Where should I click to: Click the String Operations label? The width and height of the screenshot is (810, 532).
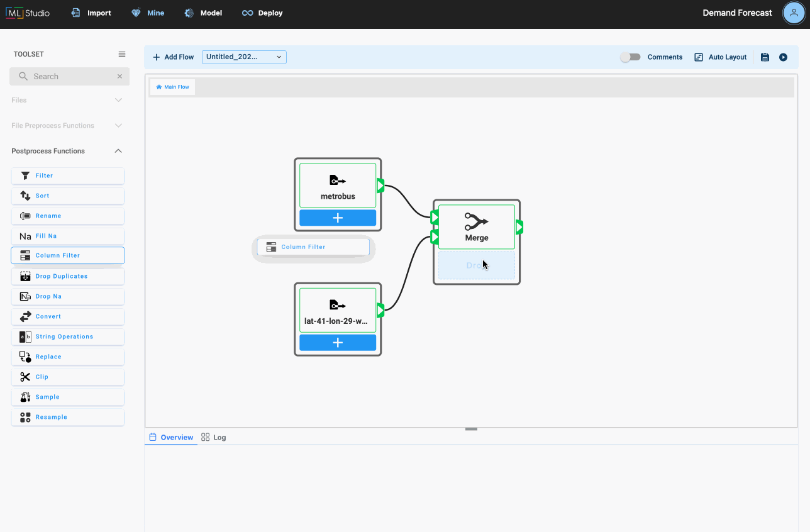(64, 336)
